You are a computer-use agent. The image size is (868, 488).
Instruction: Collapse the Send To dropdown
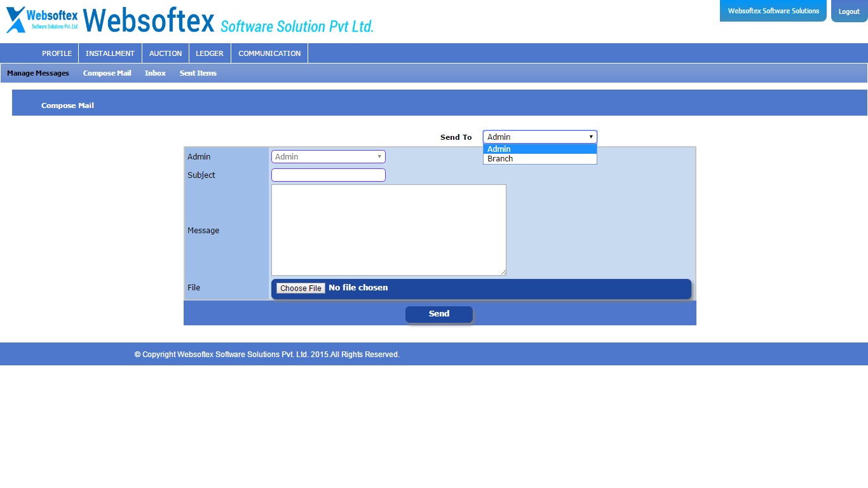540,137
